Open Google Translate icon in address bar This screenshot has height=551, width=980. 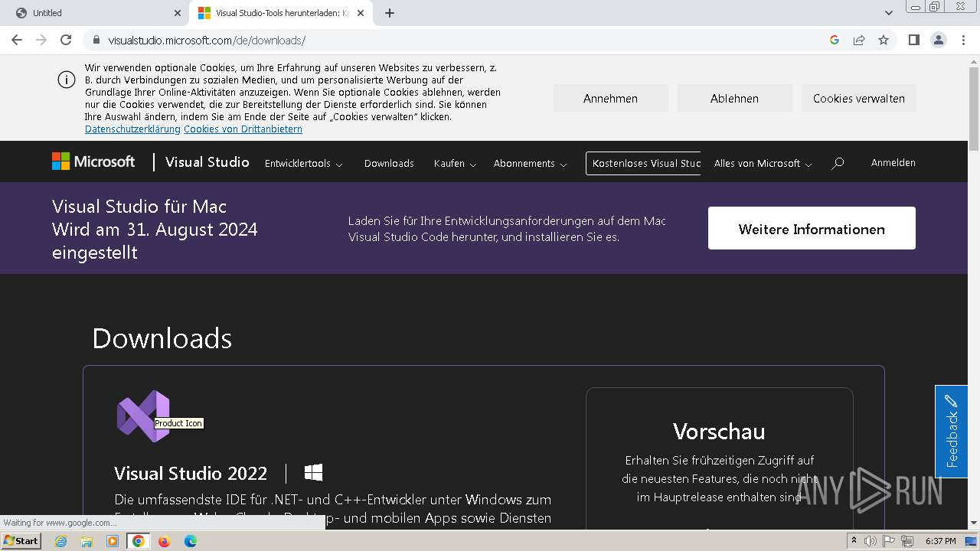tap(835, 40)
